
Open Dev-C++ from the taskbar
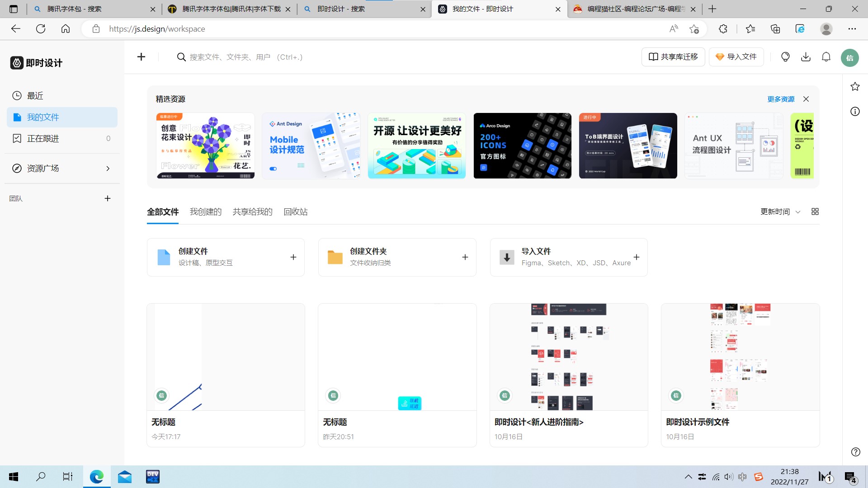click(x=153, y=477)
